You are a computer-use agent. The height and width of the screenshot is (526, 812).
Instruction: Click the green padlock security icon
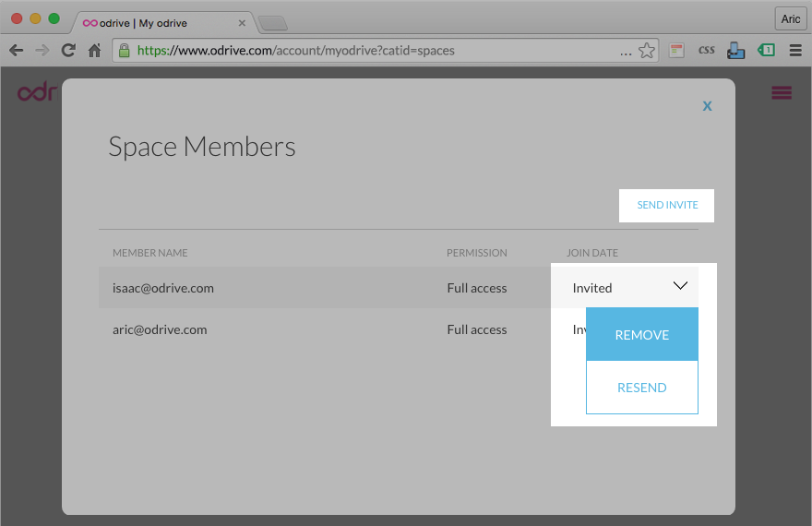point(125,51)
